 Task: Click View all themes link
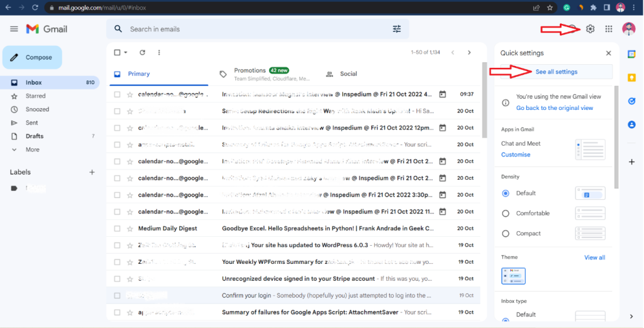595,258
